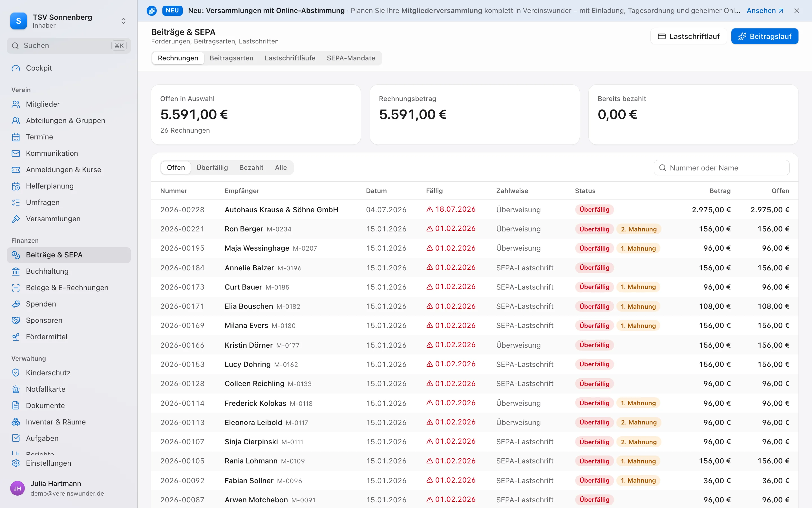Expand the TSV Sonnenberg organization switcher
812x508 pixels.
pyautogui.click(x=69, y=21)
